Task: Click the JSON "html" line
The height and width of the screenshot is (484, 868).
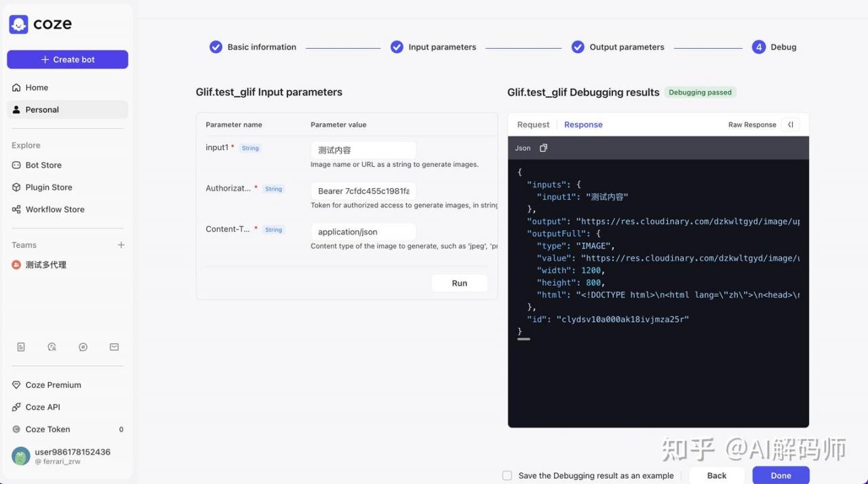Action: (x=668, y=295)
